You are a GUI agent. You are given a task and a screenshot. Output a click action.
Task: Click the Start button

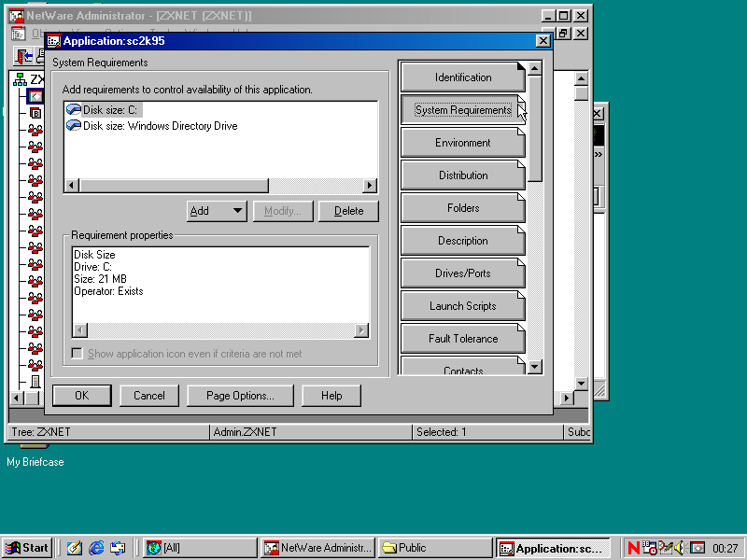(28, 548)
